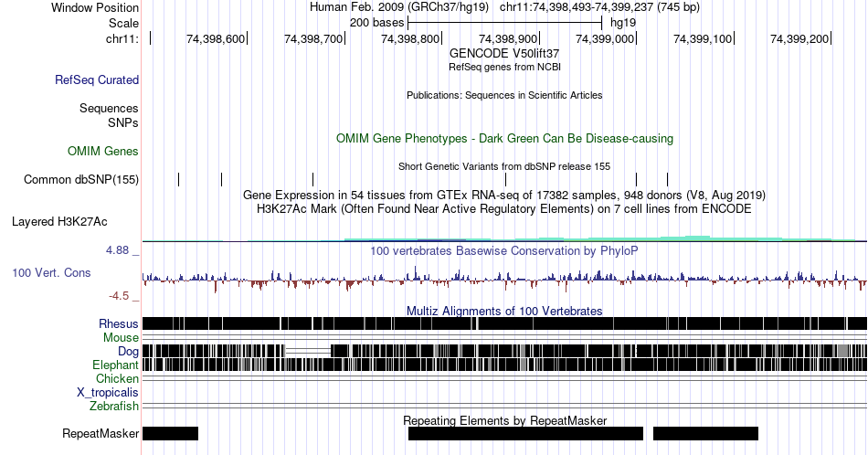Click the gap line in the Dog alignment
868x455 pixels.
point(308,351)
